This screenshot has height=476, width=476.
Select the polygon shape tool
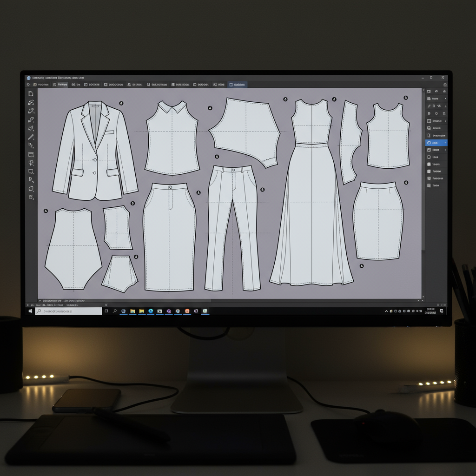coord(31,188)
